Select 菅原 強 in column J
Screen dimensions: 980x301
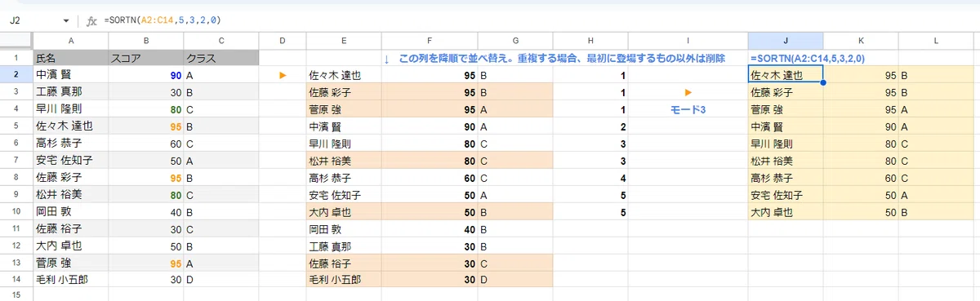coord(785,109)
